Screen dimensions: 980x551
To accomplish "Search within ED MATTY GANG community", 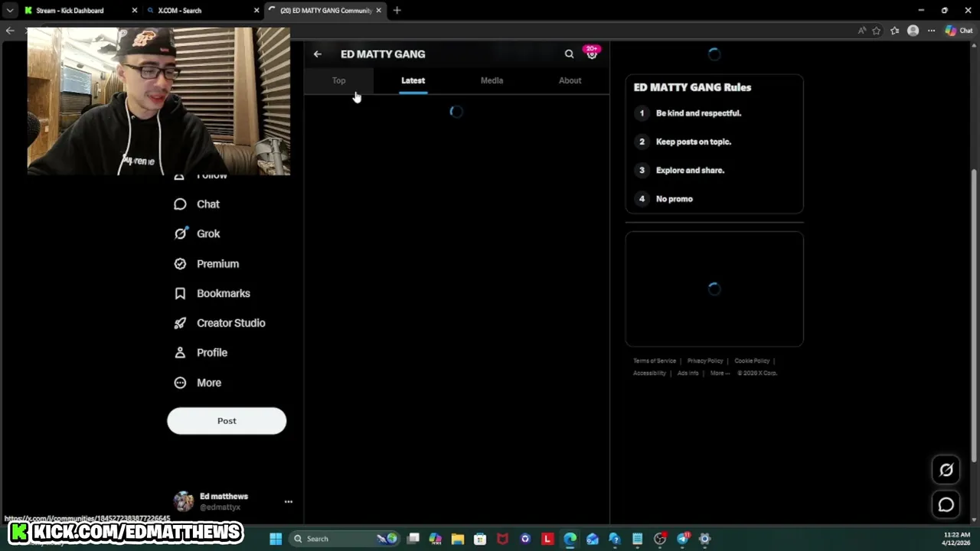I will click(x=569, y=54).
